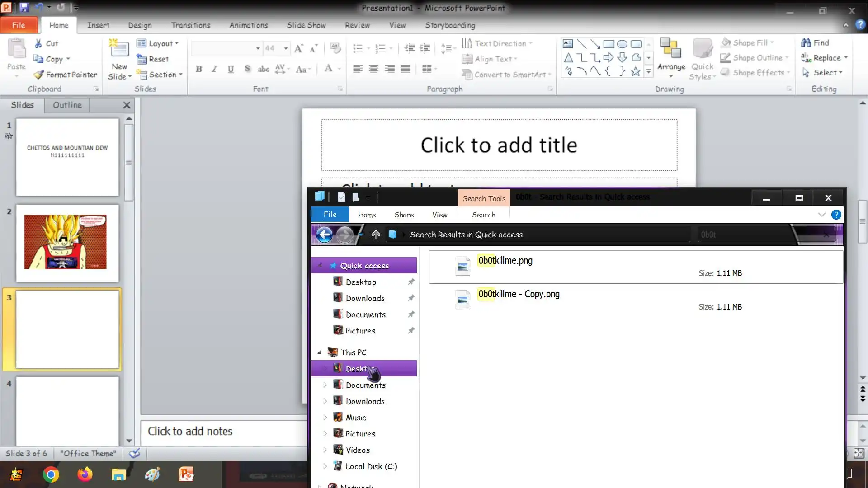
Task: Open PowerPoint from the Windows taskbar
Action: click(186, 474)
